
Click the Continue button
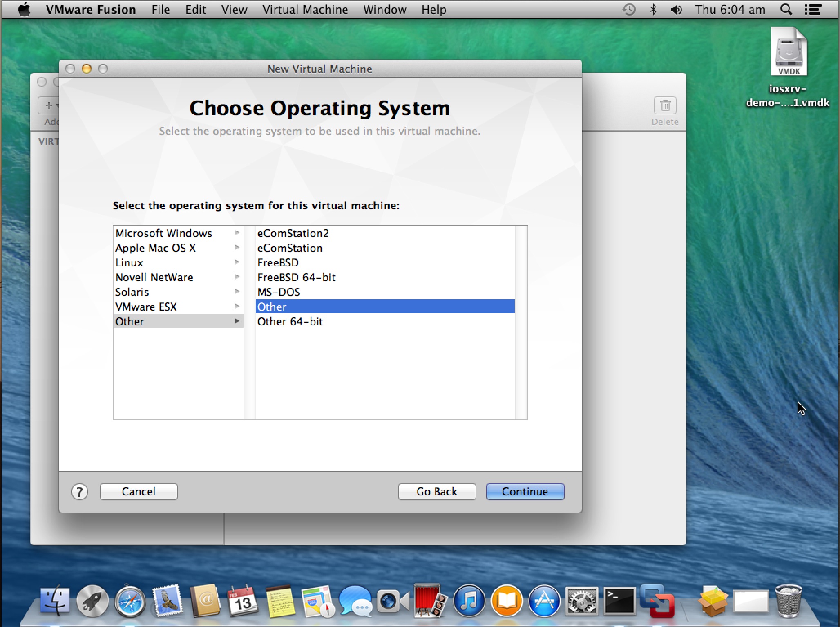click(525, 492)
